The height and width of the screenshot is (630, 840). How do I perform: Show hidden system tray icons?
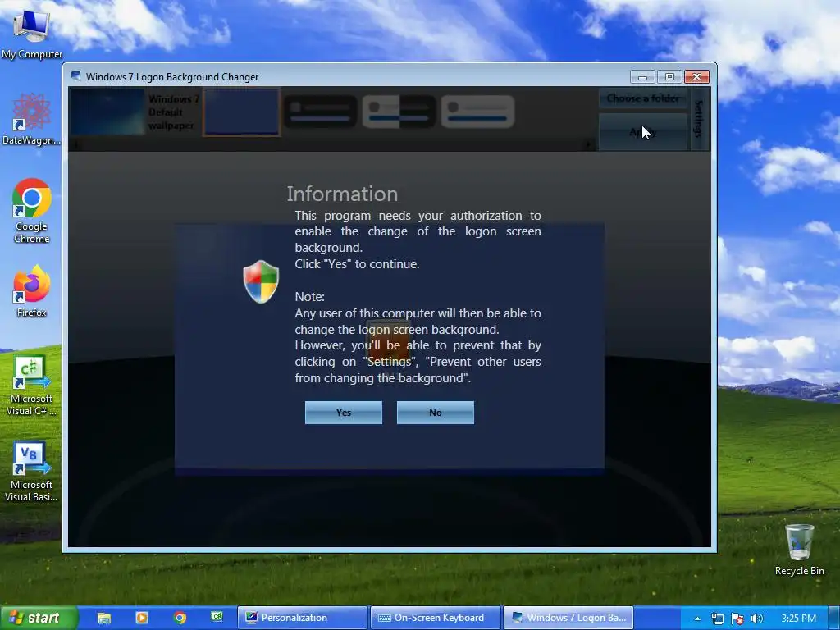point(697,619)
